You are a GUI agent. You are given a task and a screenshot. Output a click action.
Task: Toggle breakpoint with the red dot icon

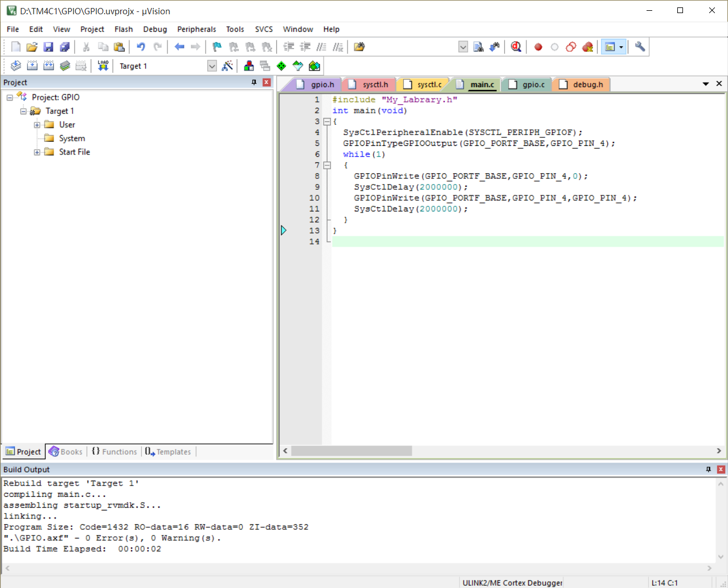coord(538,47)
